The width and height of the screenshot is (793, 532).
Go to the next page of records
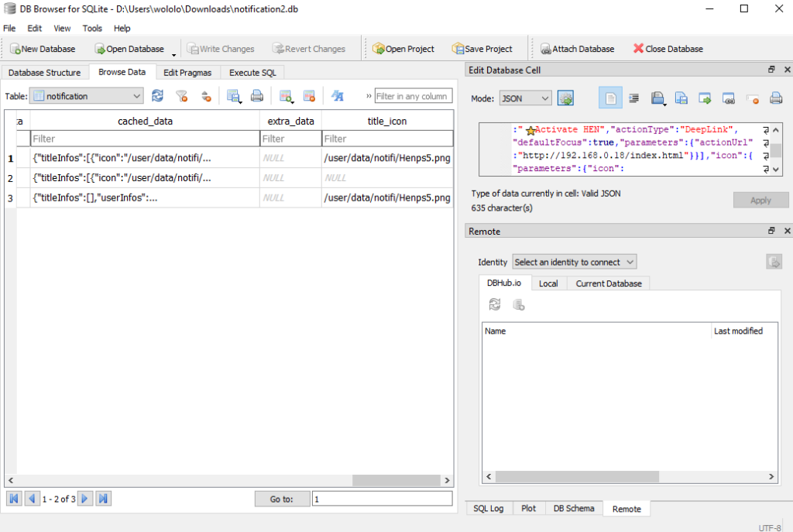tap(85, 499)
